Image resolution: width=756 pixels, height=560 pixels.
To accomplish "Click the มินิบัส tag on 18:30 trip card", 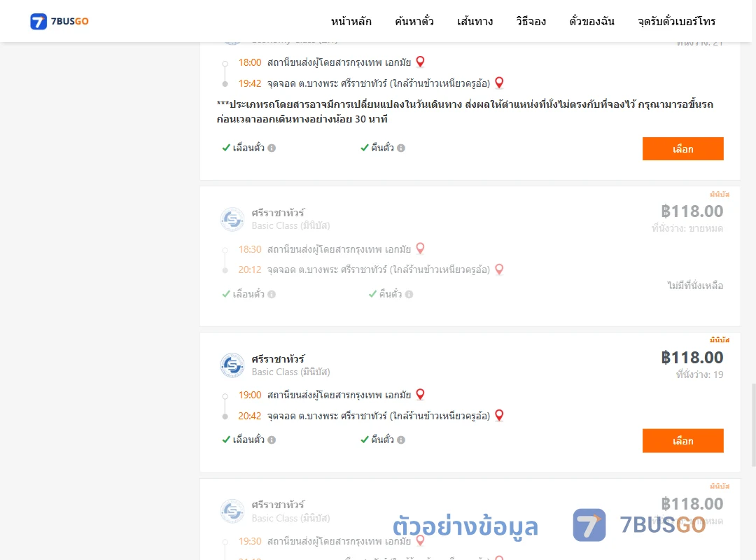I will [x=720, y=195].
